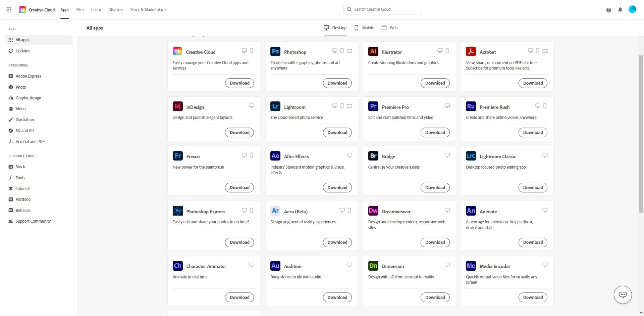Image resolution: width=644 pixels, height=316 pixels.
Task: Click the Lightroom Classic app icon
Action: 471,156
